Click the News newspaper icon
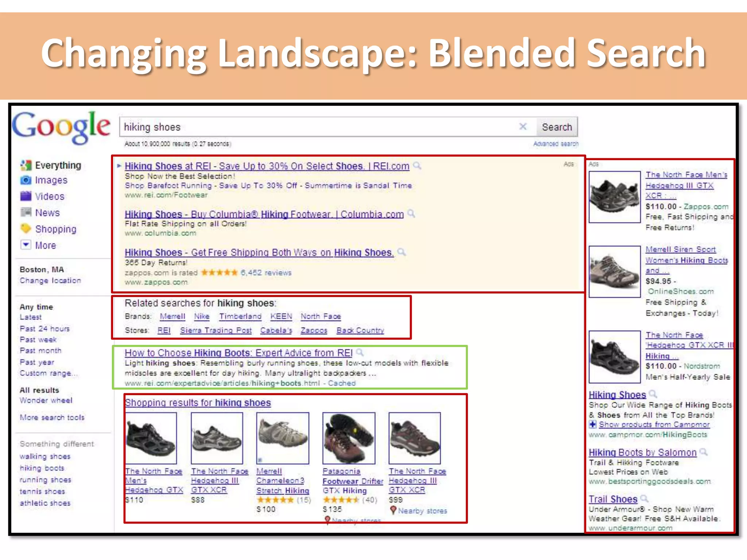 pos(26,212)
